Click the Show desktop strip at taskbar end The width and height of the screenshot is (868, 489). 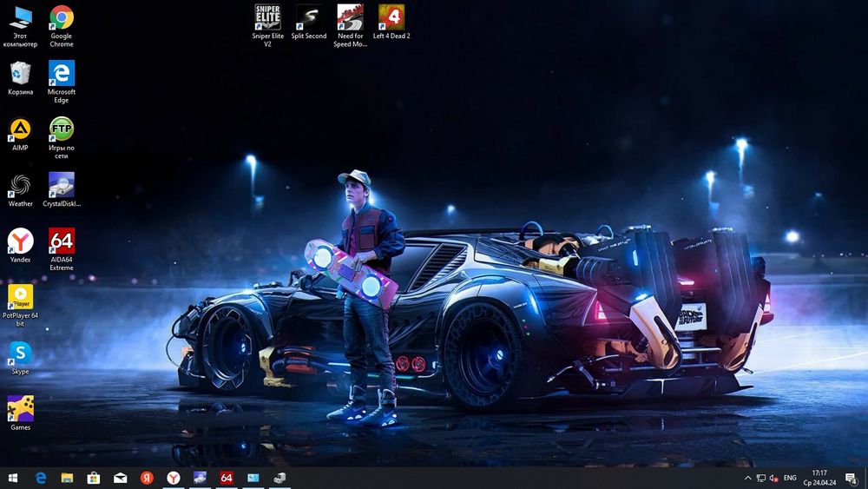coord(865,478)
